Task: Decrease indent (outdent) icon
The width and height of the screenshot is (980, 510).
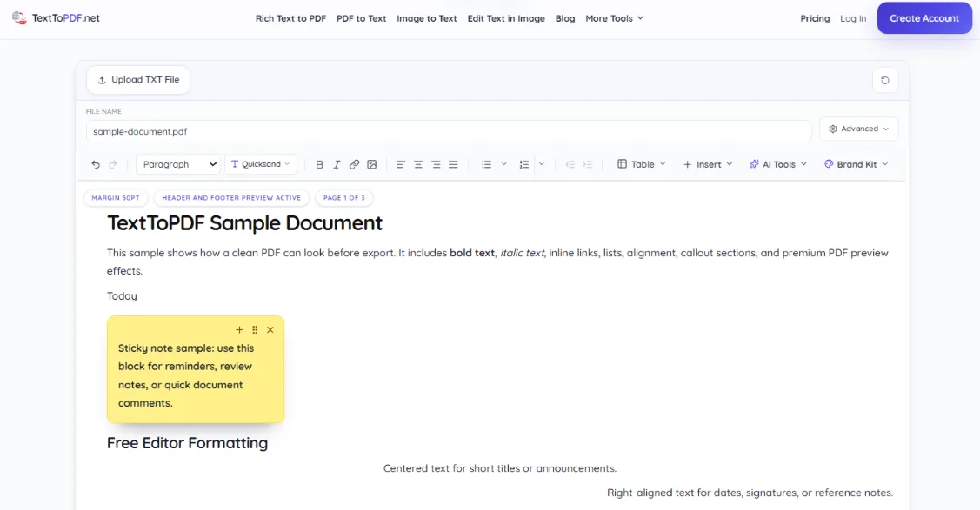Action: point(570,164)
